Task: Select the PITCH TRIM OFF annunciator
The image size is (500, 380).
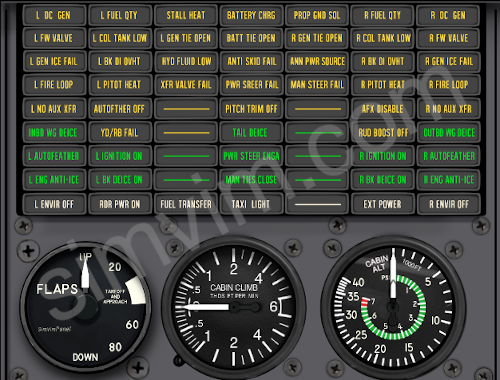Action: pos(251,109)
